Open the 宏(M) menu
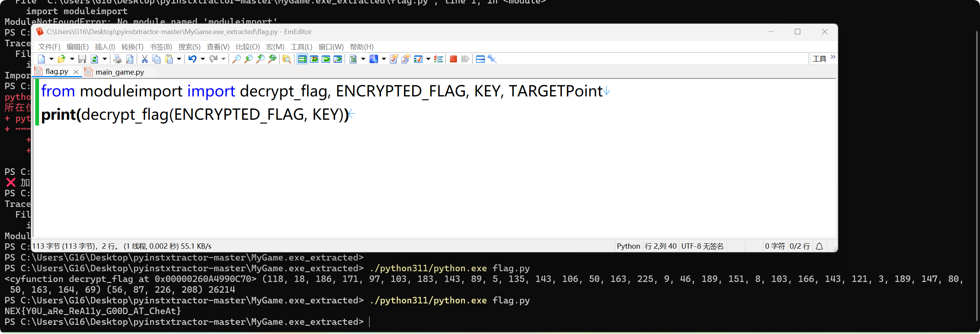The height and width of the screenshot is (334, 980). 275,47
